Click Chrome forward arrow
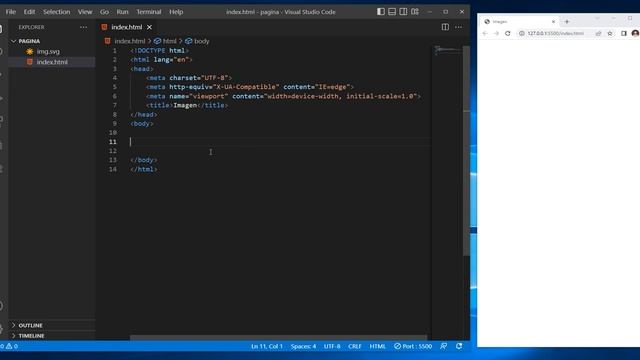640x360 pixels. (x=496, y=33)
